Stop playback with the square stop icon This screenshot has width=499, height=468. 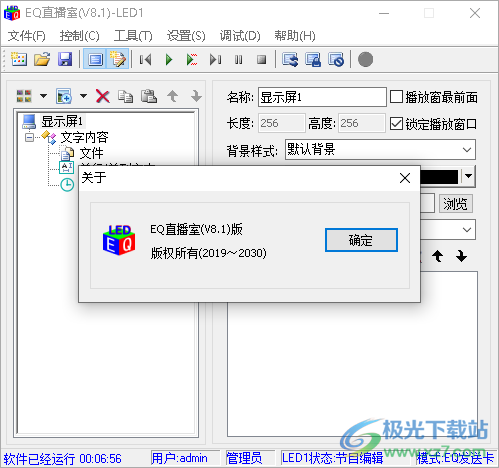pyautogui.click(x=262, y=60)
